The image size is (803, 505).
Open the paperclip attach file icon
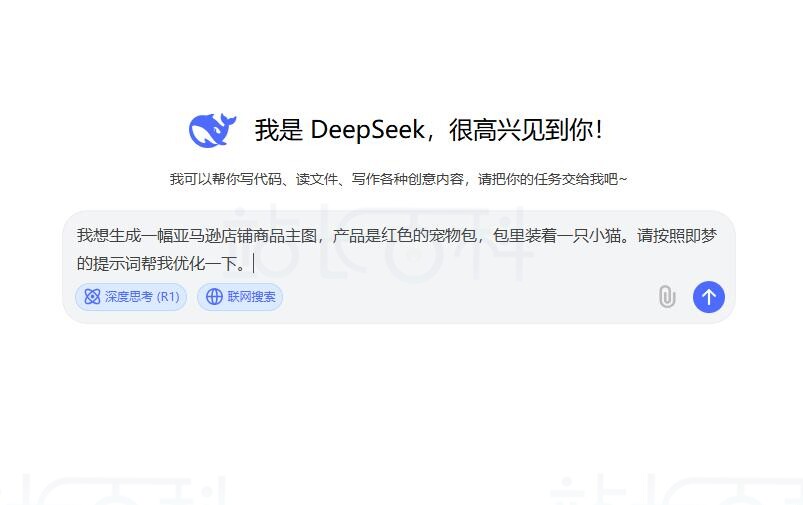(x=667, y=297)
